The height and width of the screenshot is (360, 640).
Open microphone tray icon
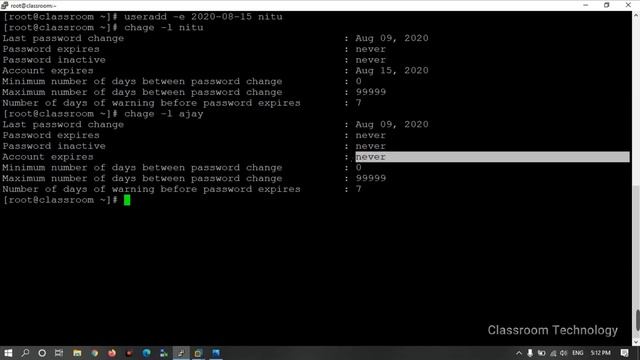[530, 353]
